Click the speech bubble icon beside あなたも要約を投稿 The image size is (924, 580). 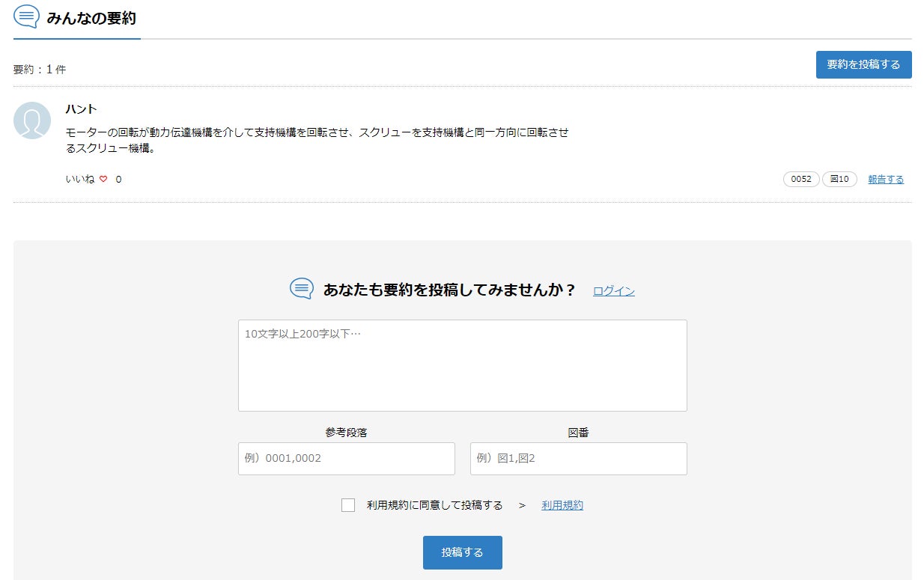302,289
